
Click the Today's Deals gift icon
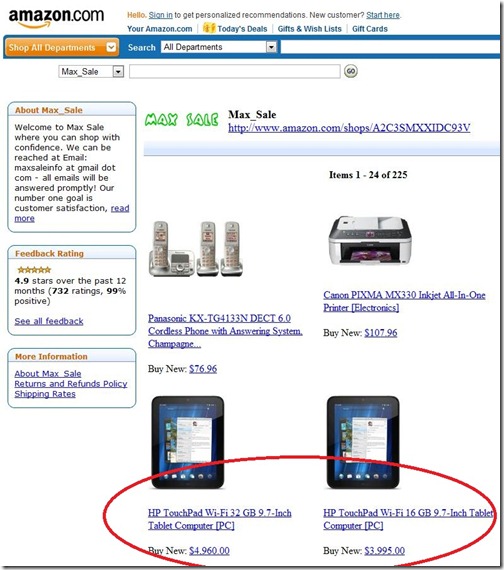209,28
